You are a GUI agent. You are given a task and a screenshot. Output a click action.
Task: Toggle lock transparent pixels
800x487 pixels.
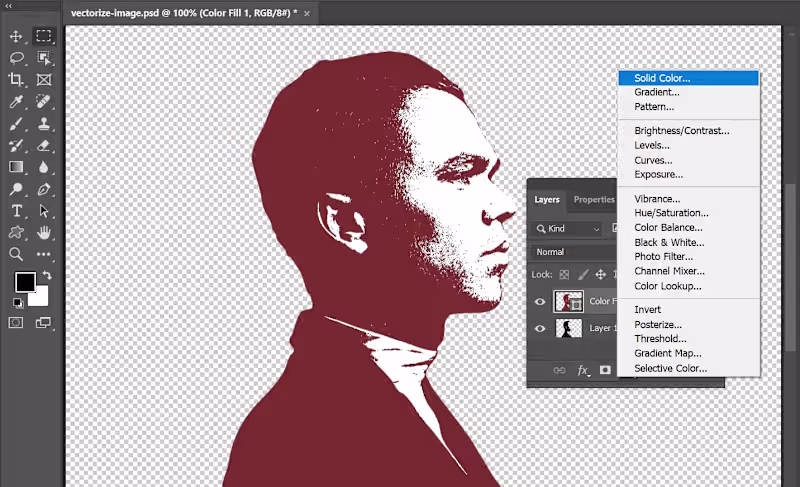(x=564, y=275)
